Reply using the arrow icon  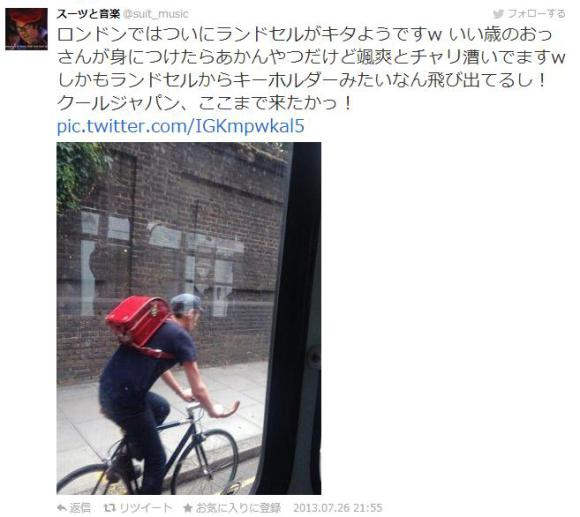pyautogui.click(x=62, y=508)
